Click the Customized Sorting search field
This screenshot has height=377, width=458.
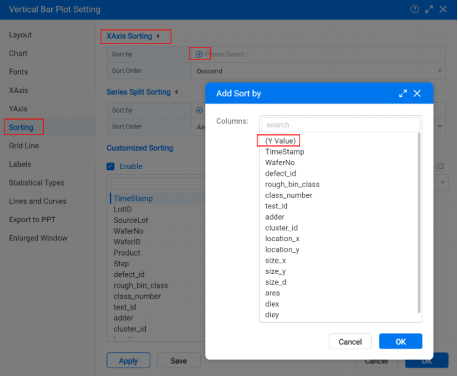[158, 183]
